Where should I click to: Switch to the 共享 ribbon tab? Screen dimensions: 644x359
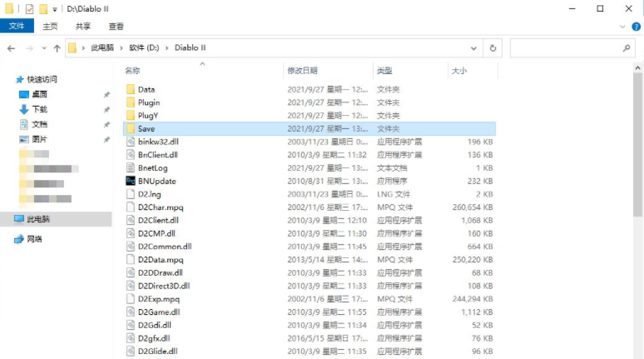coord(83,27)
